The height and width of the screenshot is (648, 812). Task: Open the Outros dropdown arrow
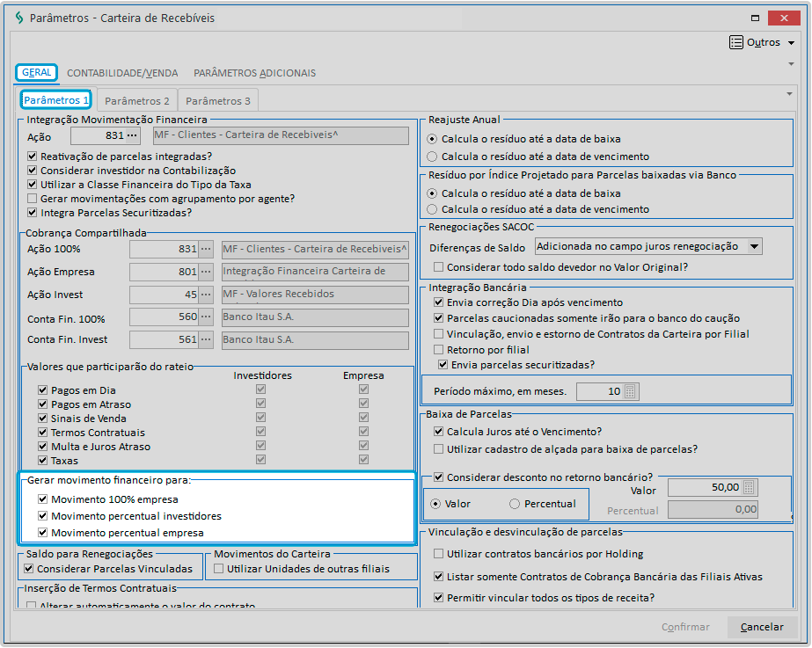(x=792, y=43)
